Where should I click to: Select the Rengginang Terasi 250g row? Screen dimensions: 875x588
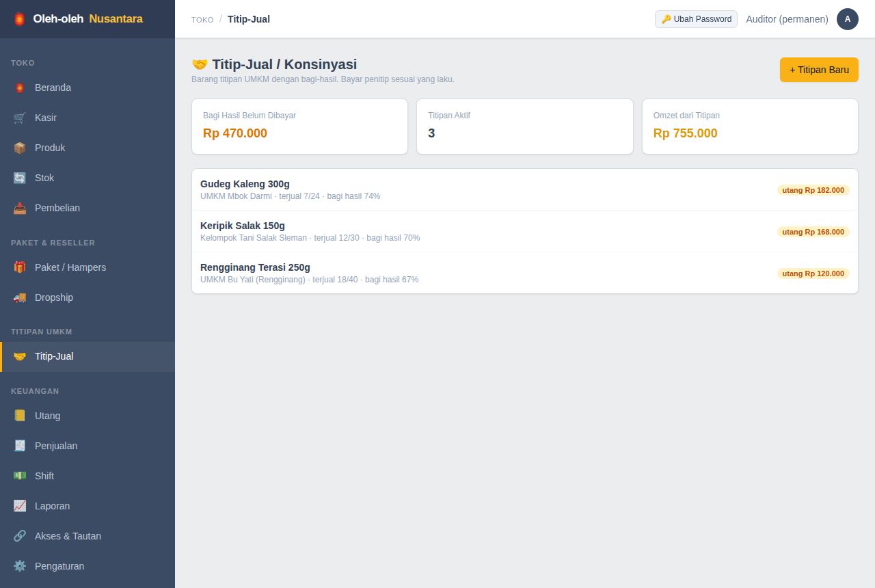pyautogui.click(x=525, y=273)
